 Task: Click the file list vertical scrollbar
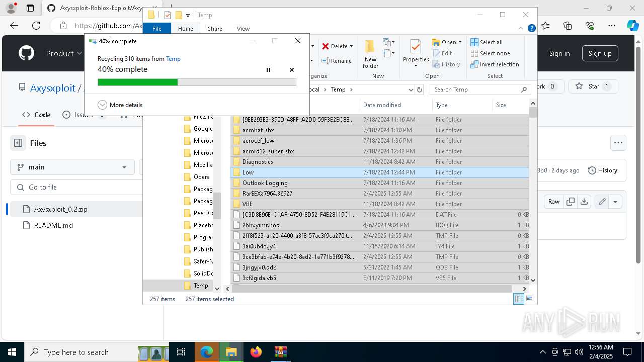point(533,112)
